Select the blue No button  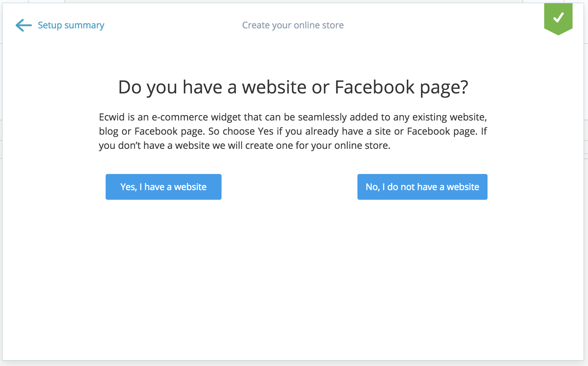422,187
